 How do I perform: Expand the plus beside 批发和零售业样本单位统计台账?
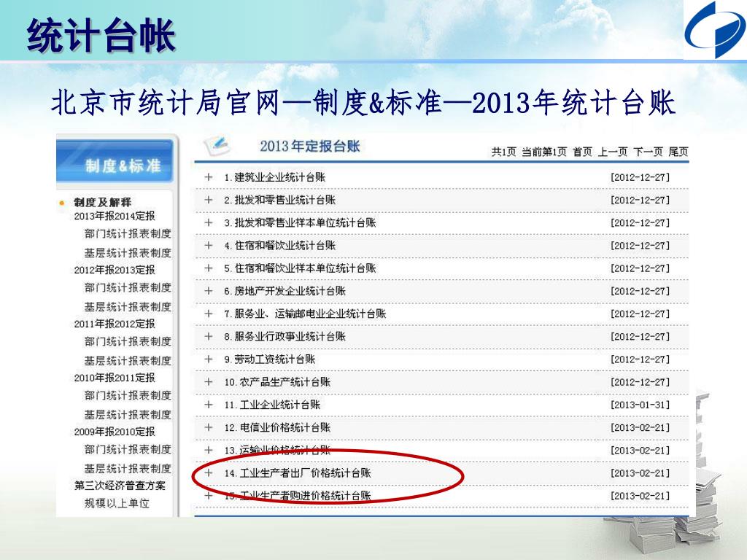[208, 223]
